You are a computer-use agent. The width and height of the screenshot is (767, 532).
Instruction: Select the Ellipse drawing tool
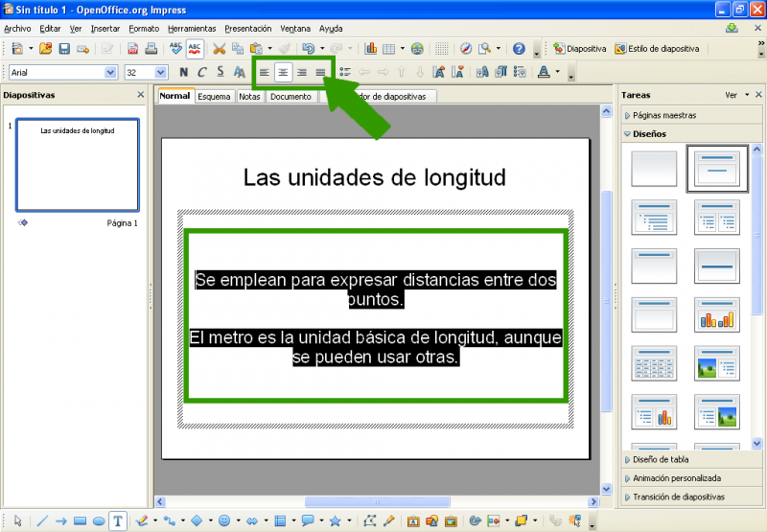(x=99, y=521)
